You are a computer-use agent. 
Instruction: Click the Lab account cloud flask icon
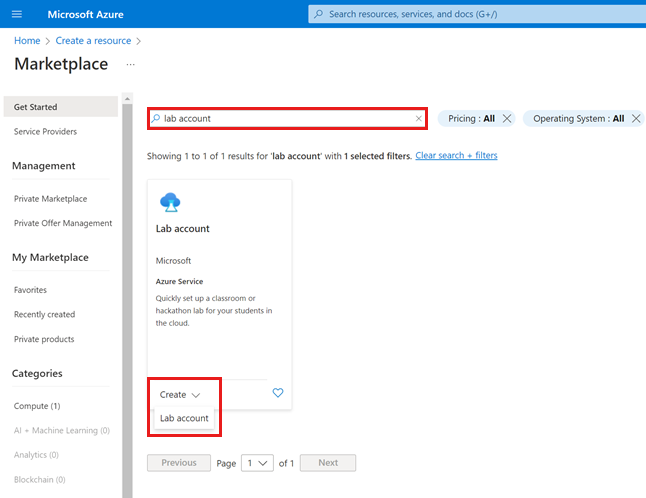click(x=170, y=202)
